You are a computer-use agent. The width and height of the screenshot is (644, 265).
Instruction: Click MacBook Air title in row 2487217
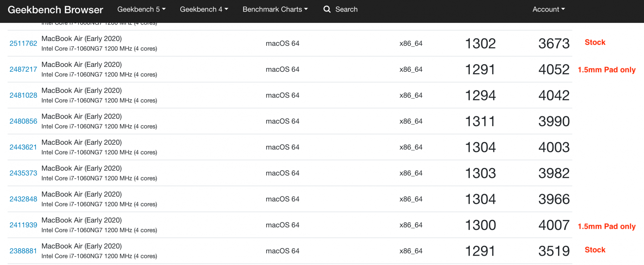point(81,65)
